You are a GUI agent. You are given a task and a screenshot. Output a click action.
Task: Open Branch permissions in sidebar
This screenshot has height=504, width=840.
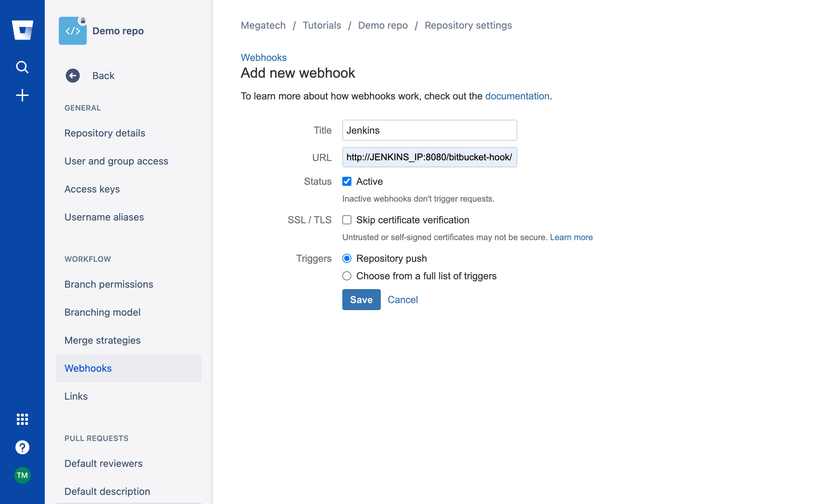pos(108,284)
